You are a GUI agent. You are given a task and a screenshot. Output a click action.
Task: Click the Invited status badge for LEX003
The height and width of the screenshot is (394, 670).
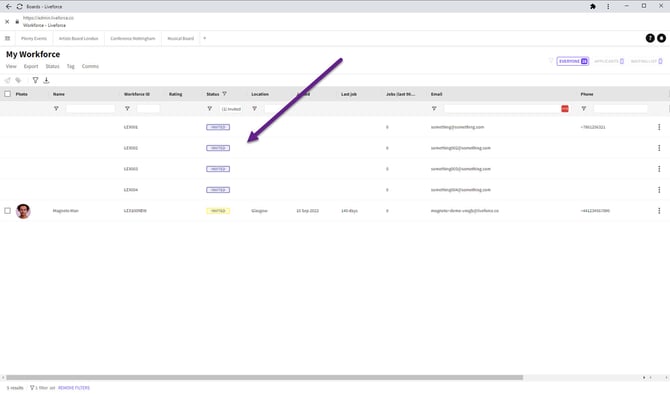pyautogui.click(x=218, y=169)
